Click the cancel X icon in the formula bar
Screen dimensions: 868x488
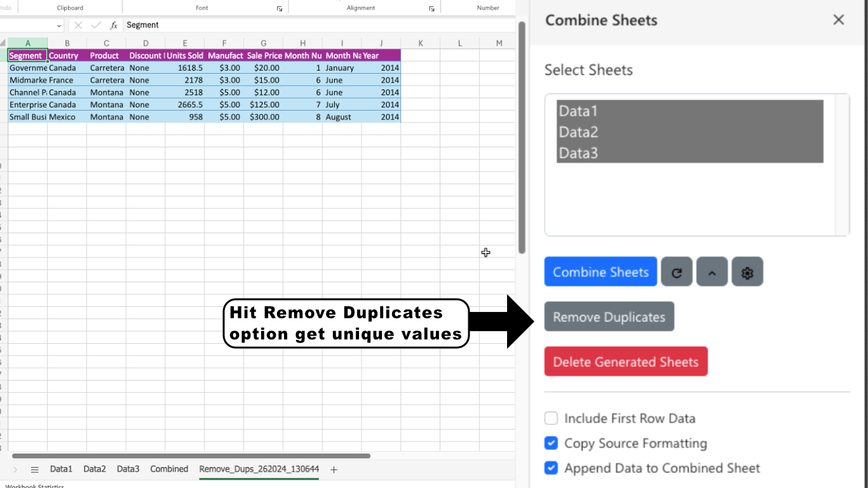pos(79,25)
